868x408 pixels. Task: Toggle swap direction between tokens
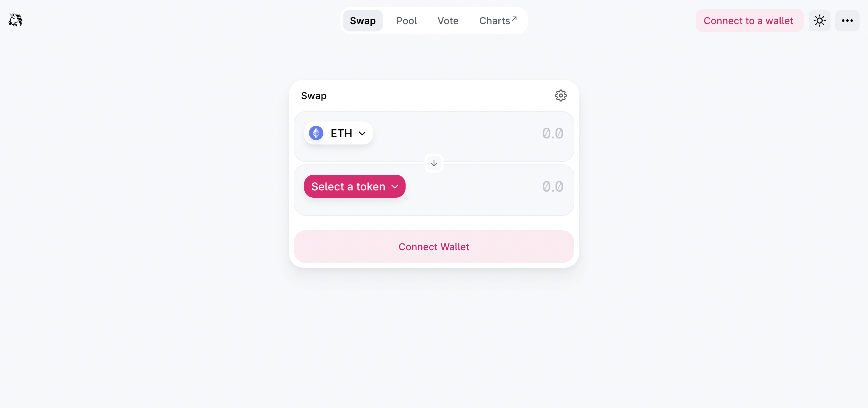click(434, 163)
